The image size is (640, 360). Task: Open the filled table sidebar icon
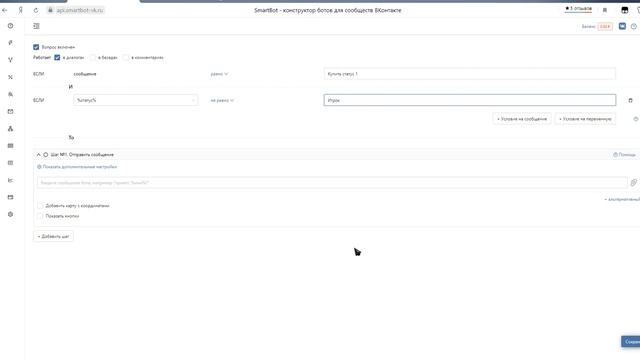(x=11, y=146)
